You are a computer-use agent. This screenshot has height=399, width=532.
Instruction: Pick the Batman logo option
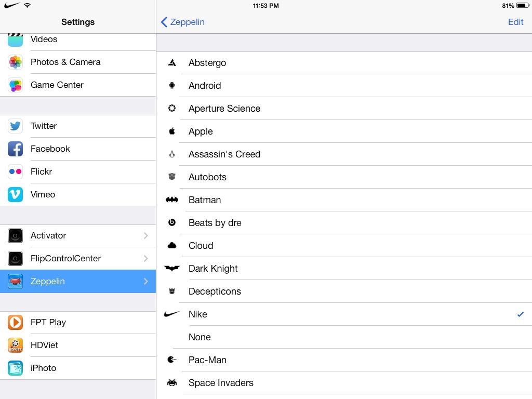344,200
